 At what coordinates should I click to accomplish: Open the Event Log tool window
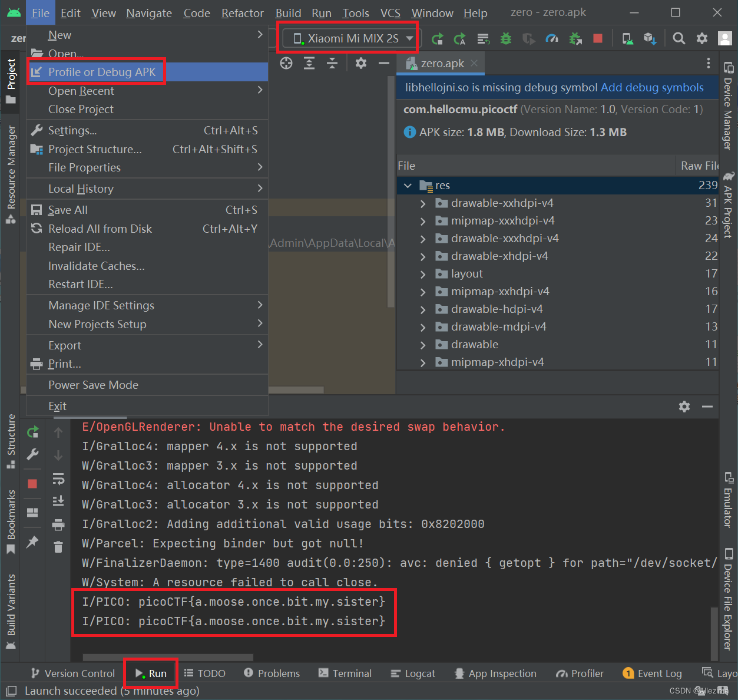[653, 673]
